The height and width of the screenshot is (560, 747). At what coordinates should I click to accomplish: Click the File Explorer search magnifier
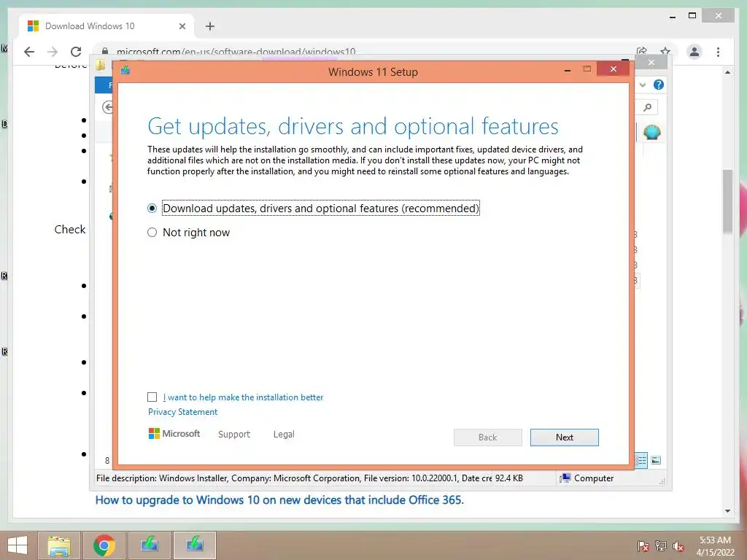tap(648, 108)
